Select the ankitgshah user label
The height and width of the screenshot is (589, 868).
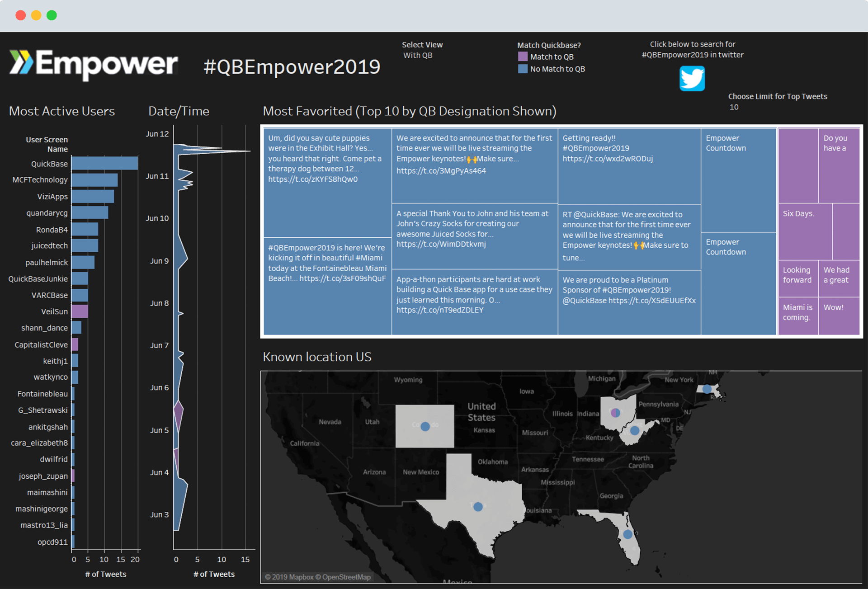(48, 427)
